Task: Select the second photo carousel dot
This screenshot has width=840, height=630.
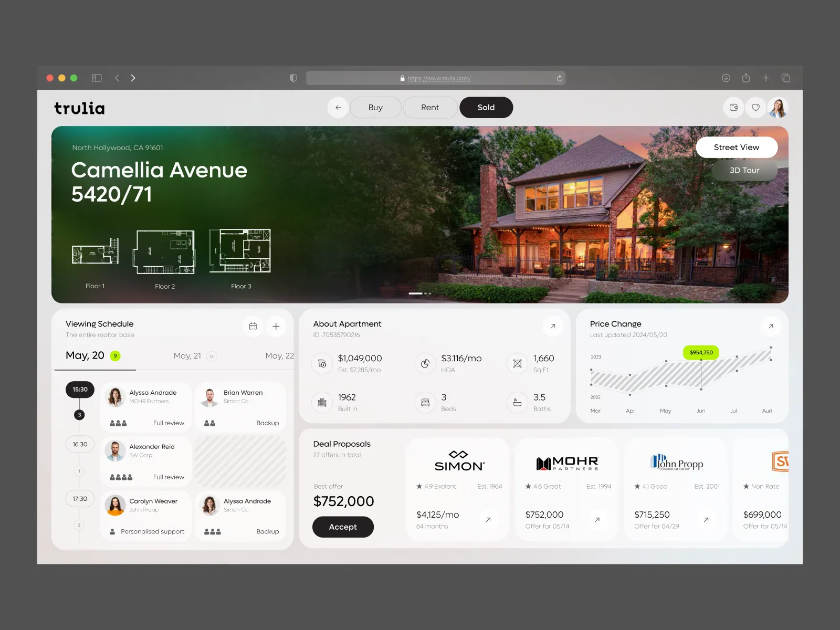Action: point(425,294)
